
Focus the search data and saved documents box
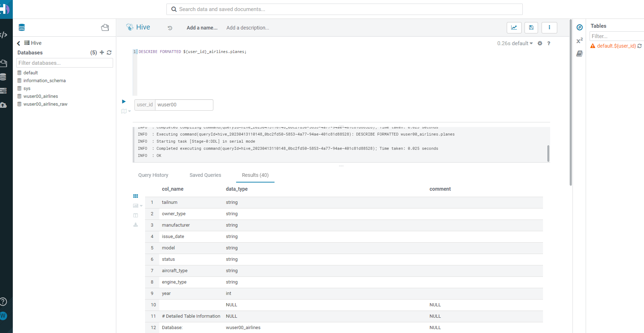(x=344, y=9)
